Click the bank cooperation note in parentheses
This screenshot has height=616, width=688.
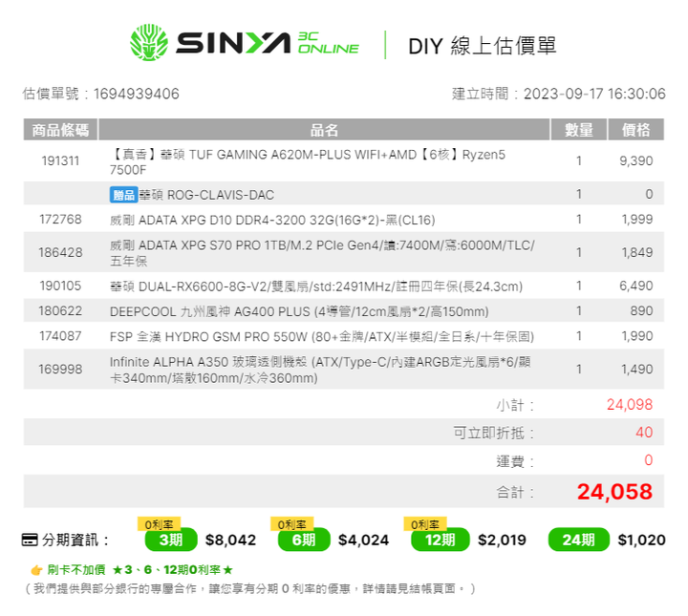[x=249, y=588]
